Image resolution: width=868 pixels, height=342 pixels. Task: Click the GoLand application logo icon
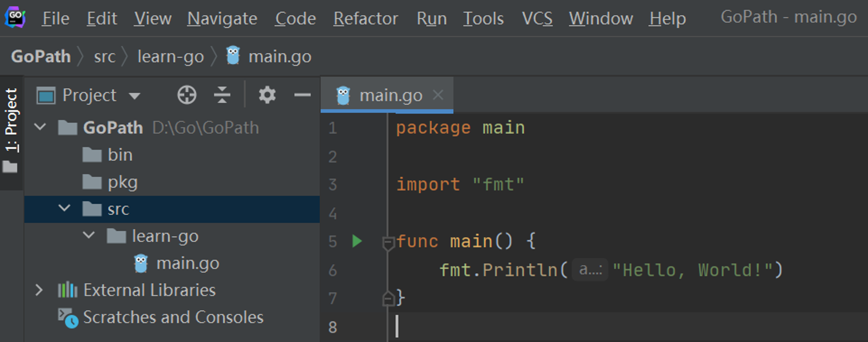tap(15, 18)
